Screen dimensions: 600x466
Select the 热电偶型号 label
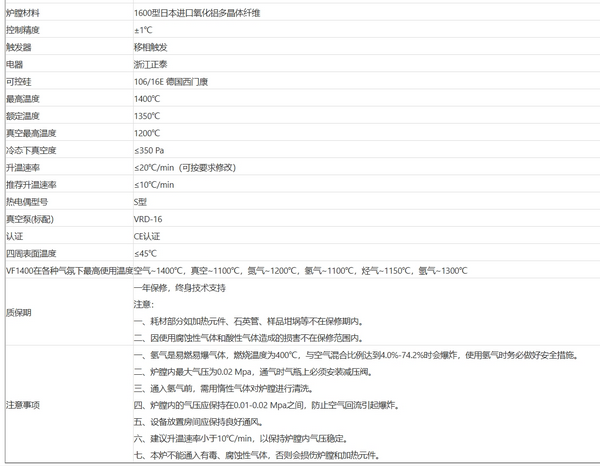(x=27, y=202)
